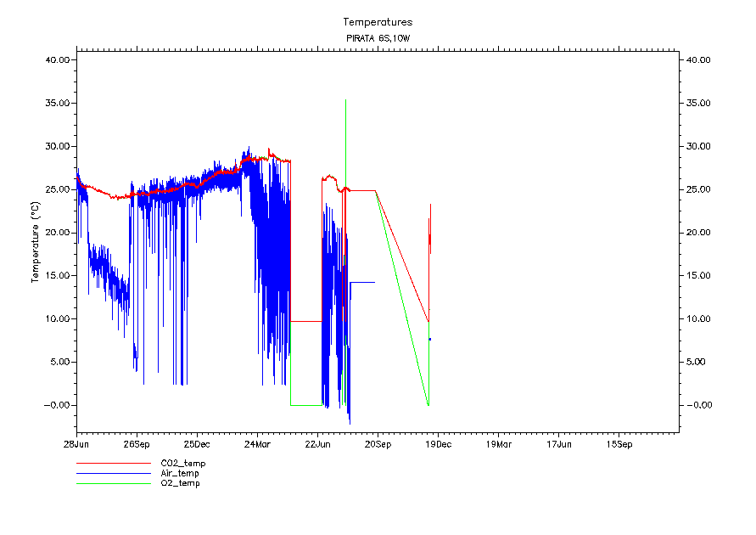Select the Air_temp legend label

pos(180,473)
